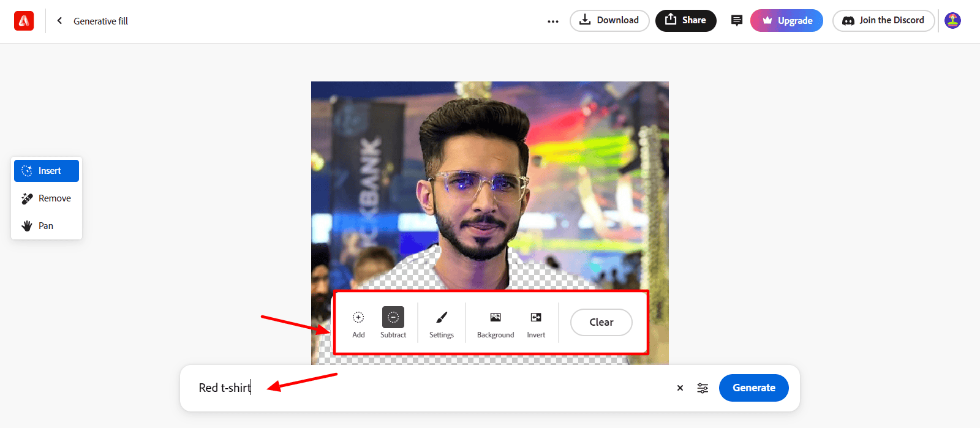980x428 pixels.
Task: Choose the Add selection brush mode
Action: pos(358,323)
